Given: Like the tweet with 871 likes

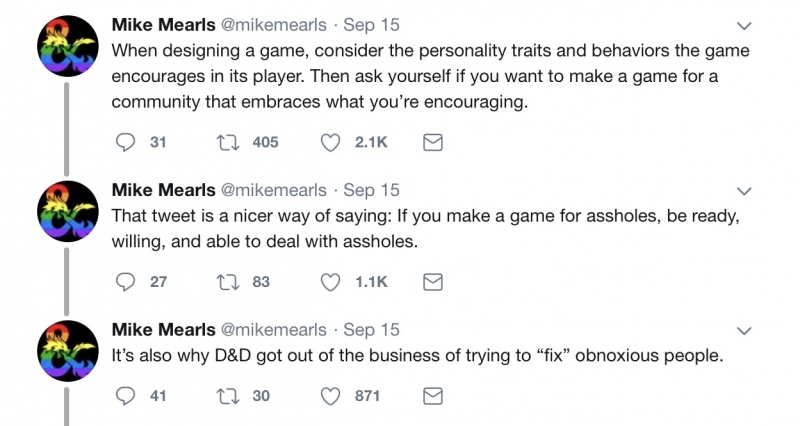Looking at the screenshot, I should pyautogui.click(x=330, y=396).
